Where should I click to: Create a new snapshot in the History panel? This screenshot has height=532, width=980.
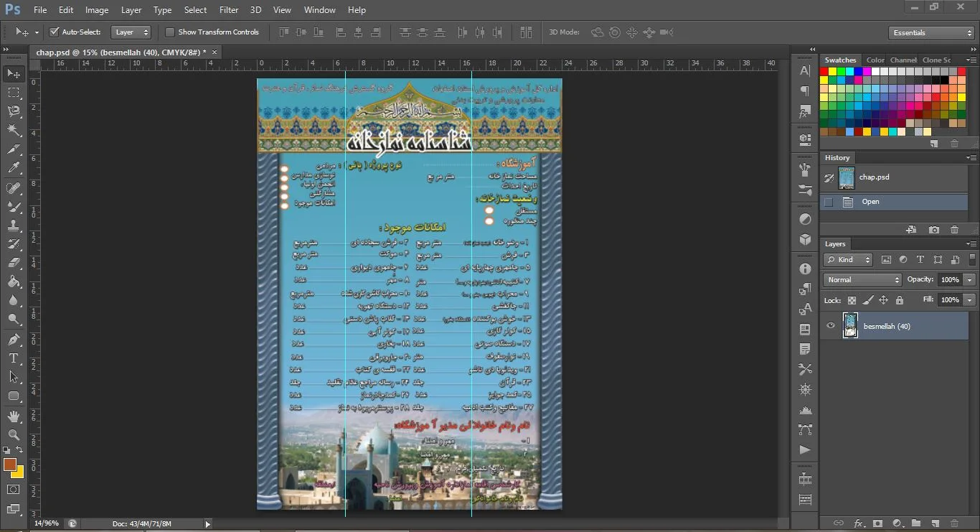pyautogui.click(x=933, y=230)
